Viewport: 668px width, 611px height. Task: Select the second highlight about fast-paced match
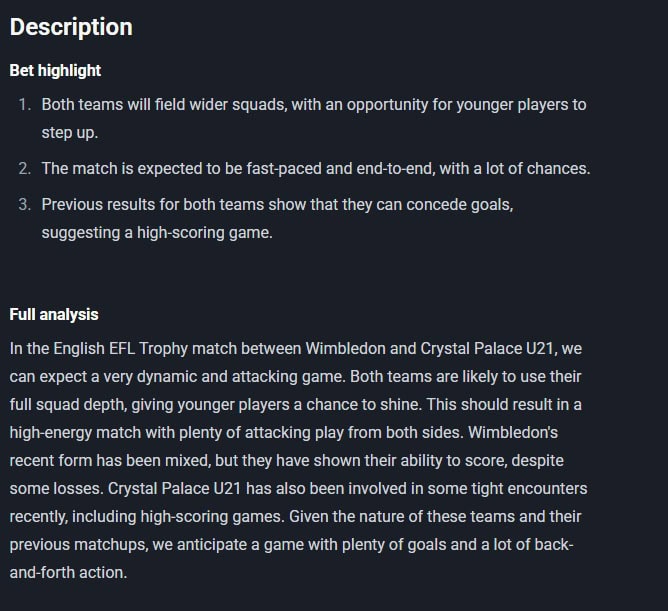click(x=315, y=168)
